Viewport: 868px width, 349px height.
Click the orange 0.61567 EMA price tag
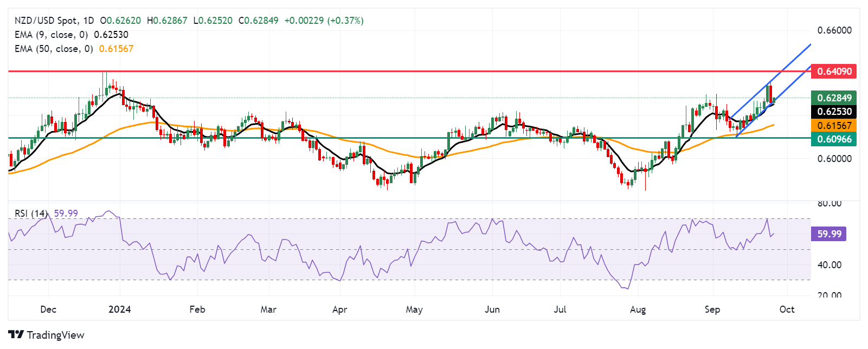pos(834,125)
